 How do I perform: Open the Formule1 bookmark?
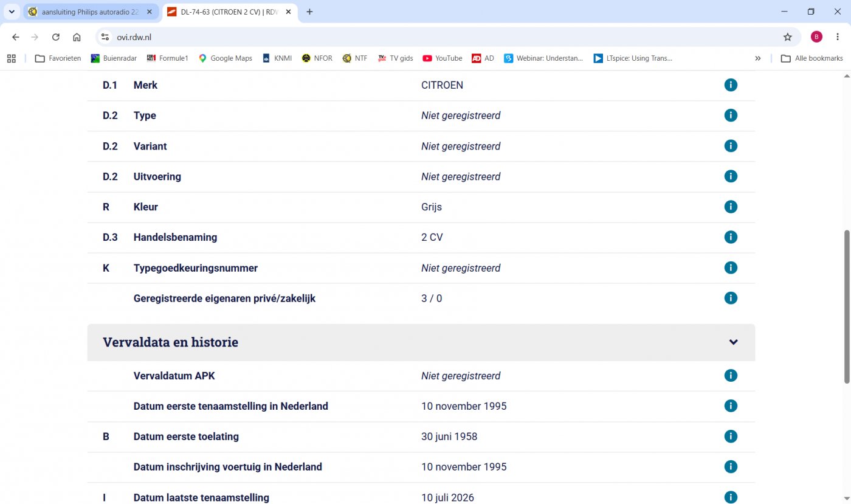167,58
